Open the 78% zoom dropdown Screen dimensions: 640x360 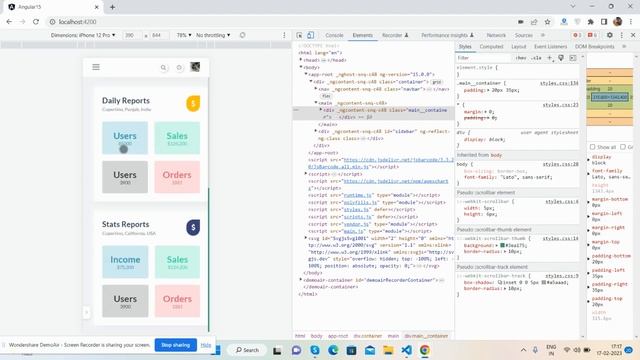coord(184,36)
